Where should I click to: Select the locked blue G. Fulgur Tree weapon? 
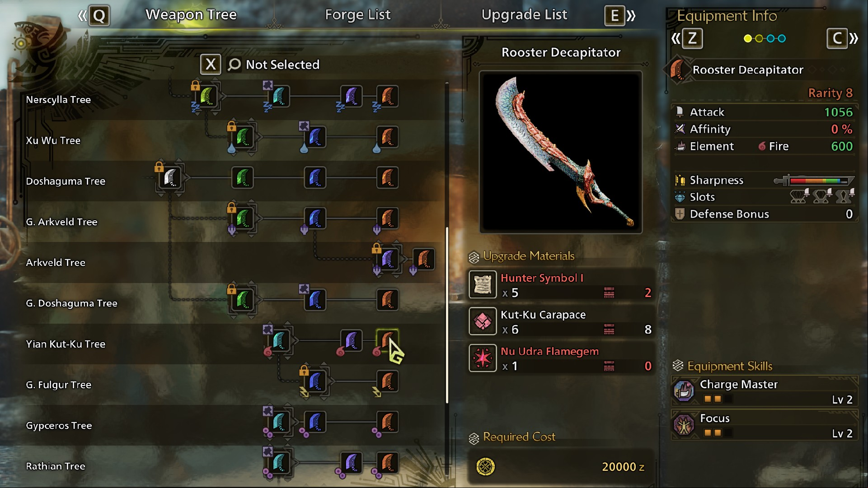(x=315, y=381)
